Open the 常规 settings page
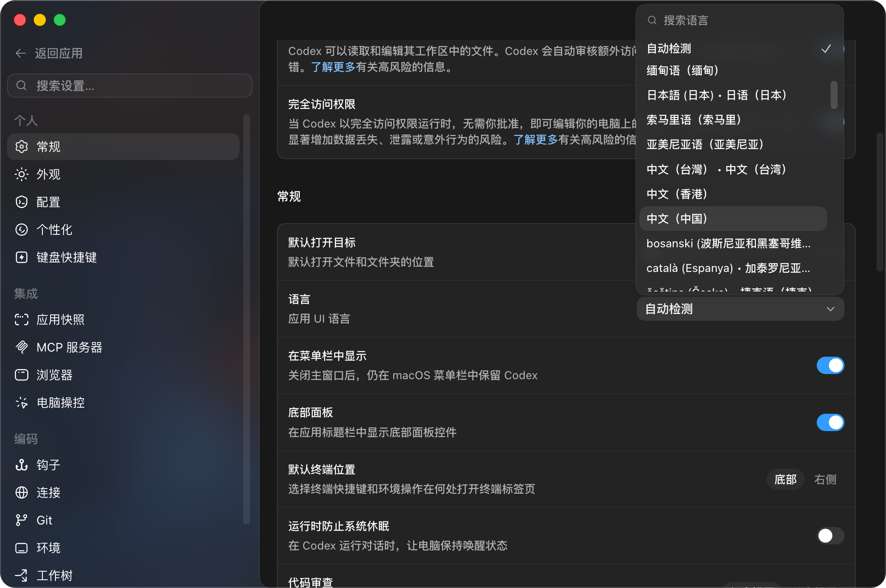The height and width of the screenshot is (588, 886). click(x=123, y=147)
